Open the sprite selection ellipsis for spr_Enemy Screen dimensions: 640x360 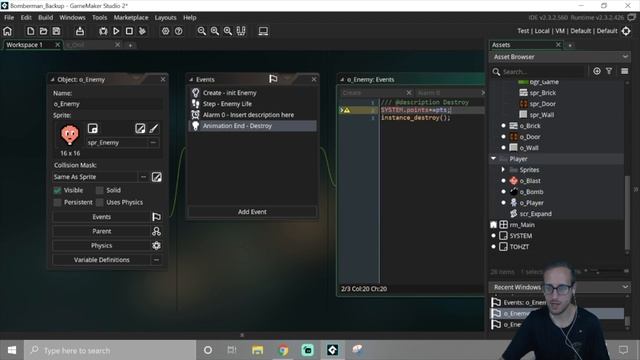[153, 143]
